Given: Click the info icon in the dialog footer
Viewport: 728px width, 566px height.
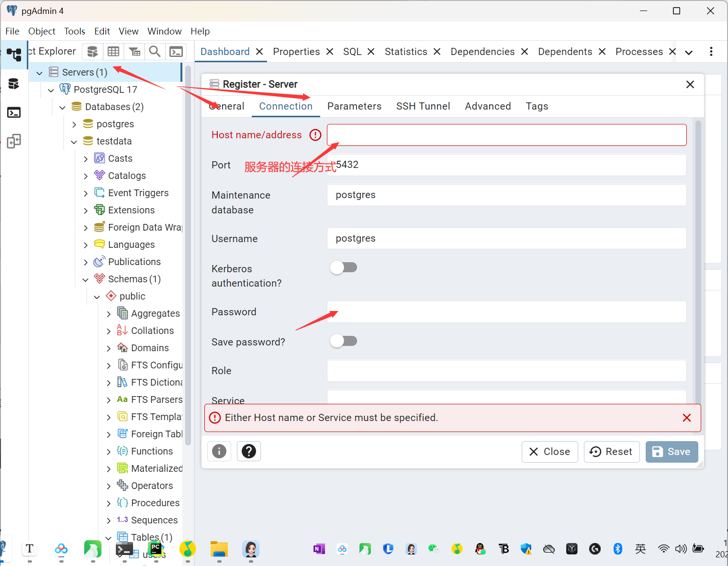Looking at the screenshot, I should [x=219, y=451].
